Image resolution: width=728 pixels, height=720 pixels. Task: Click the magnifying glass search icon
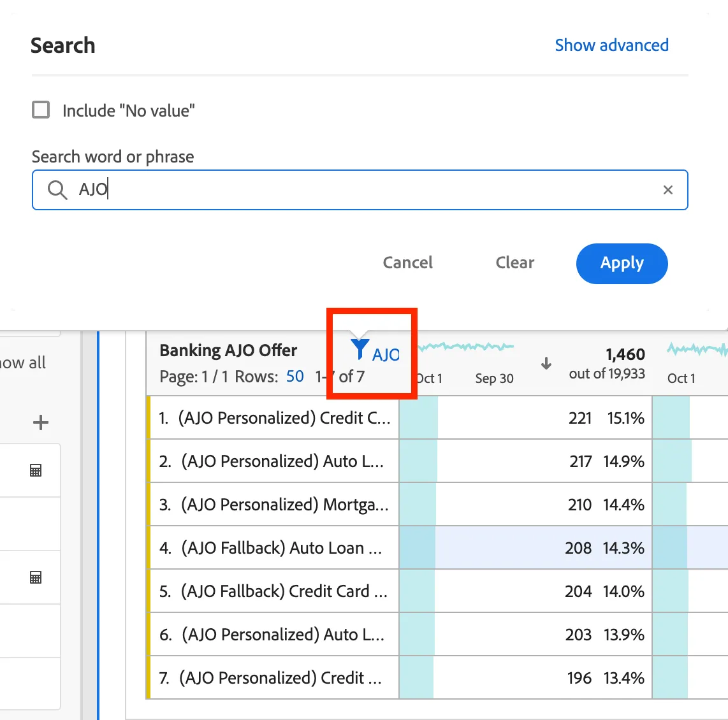pyautogui.click(x=57, y=190)
